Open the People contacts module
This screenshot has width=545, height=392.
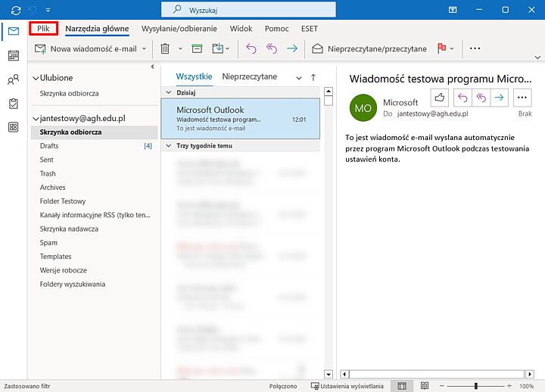point(14,79)
